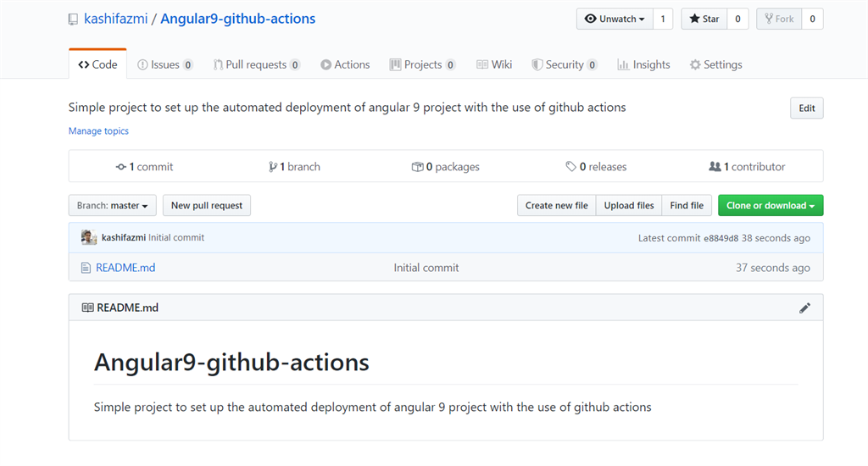Click the New pull request button

[x=207, y=205]
